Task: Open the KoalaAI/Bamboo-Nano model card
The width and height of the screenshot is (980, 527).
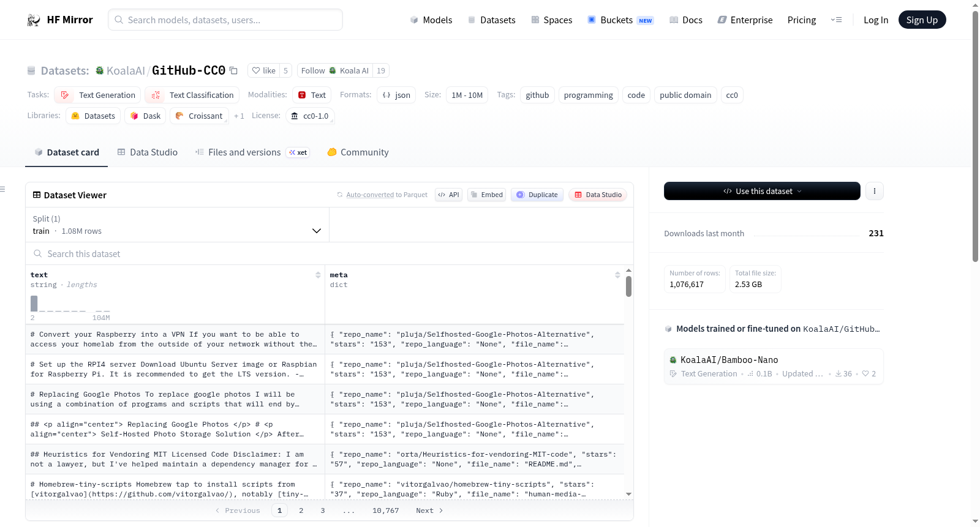Action: (x=774, y=366)
